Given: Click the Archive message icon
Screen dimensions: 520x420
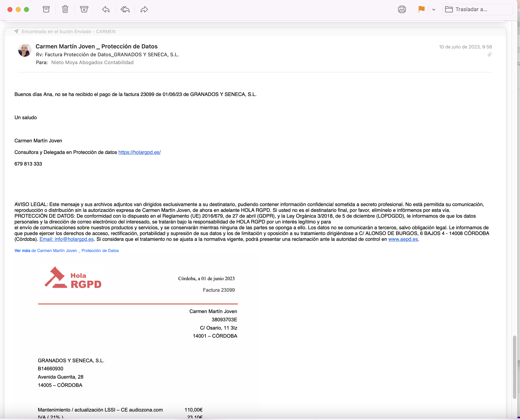Looking at the screenshot, I should tap(46, 10).
